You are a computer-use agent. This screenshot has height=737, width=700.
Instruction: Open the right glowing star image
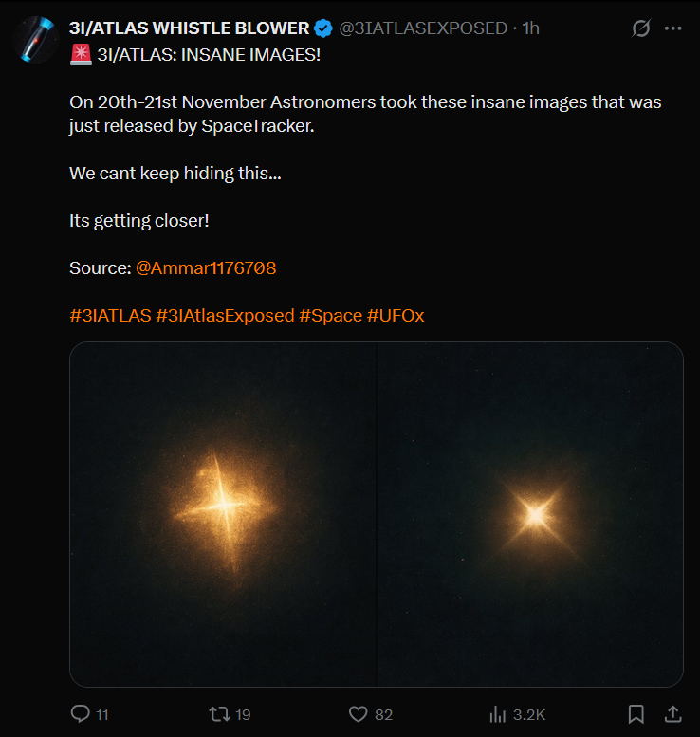531,514
